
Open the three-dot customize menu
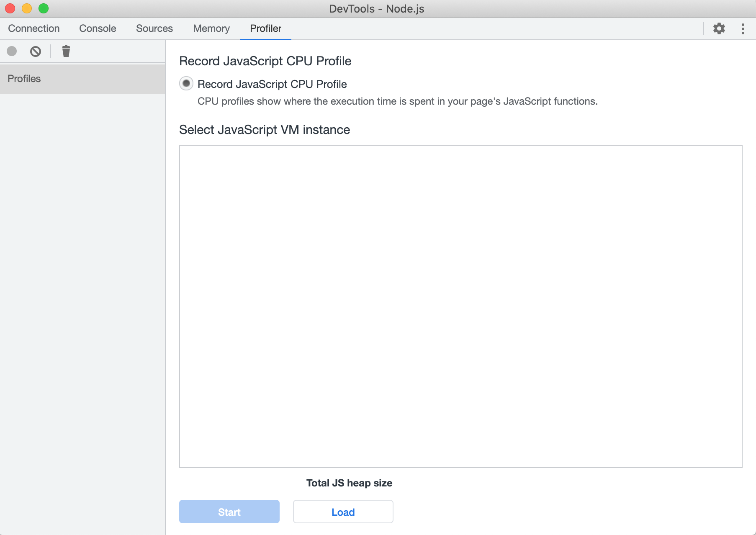tap(743, 28)
